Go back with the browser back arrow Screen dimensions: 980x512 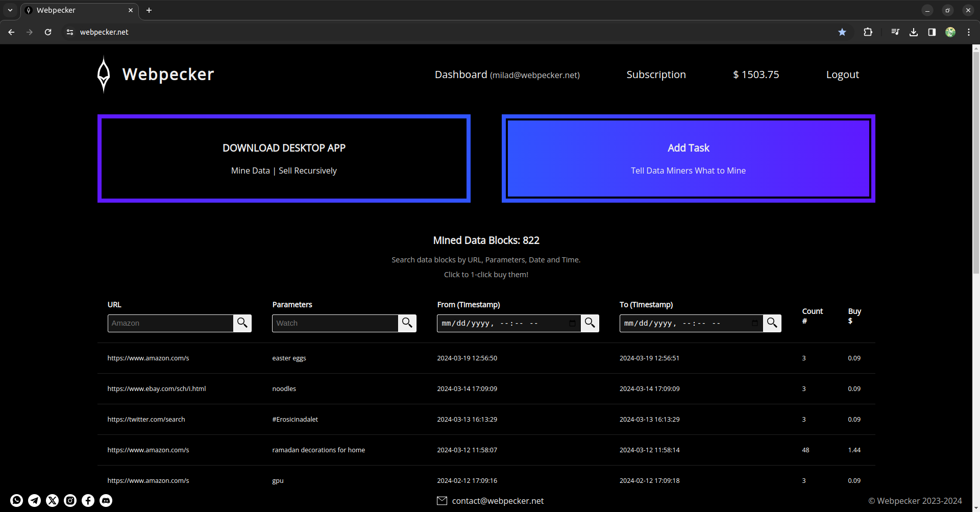tap(11, 32)
